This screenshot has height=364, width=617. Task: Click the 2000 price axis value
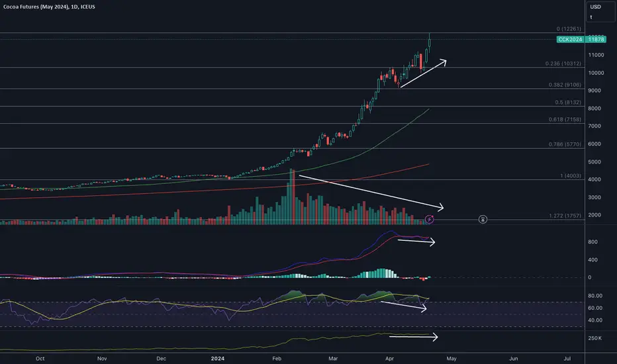click(594, 215)
